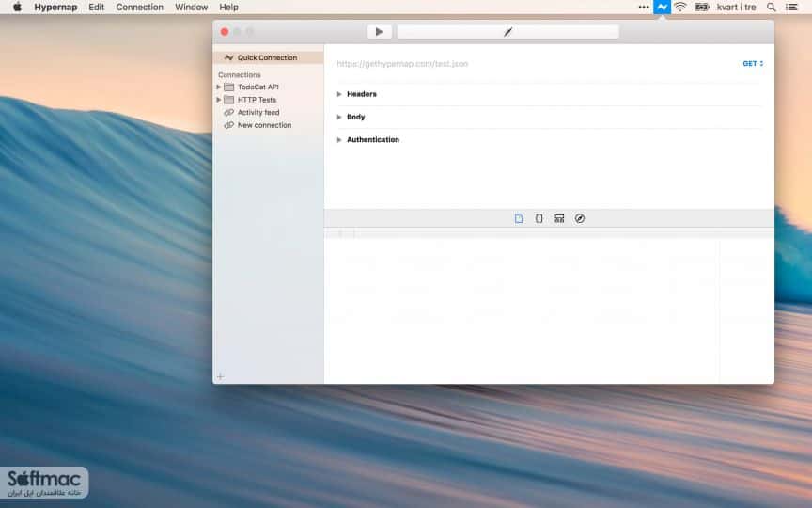Expand the Body section
Image resolution: width=812 pixels, height=508 pixels.
pos(339,118)
